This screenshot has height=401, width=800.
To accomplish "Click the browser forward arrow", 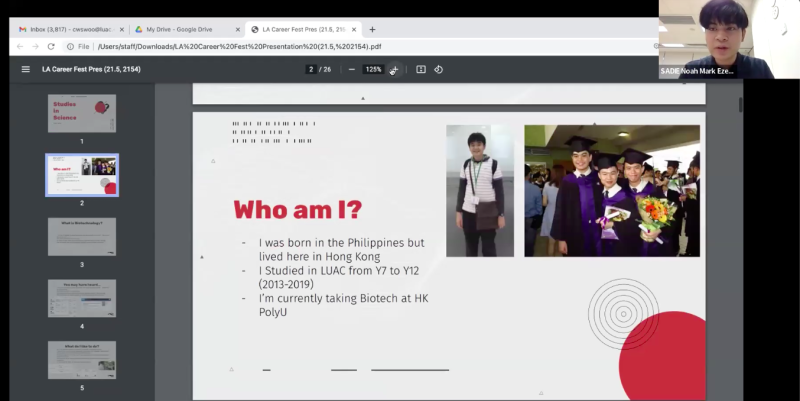I will click(x=35, y=46).
